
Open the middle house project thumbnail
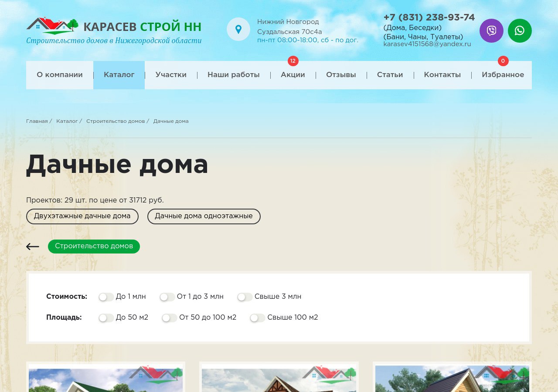tap(279, 378)
